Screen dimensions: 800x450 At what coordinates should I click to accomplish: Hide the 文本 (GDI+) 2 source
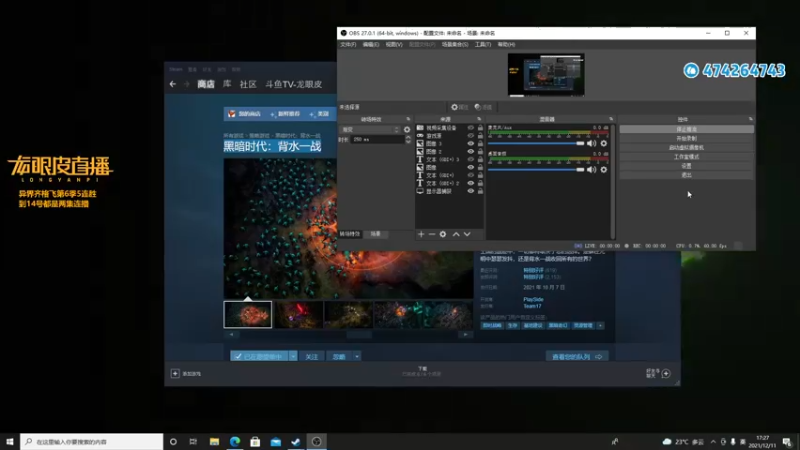(x=470, y=183)
